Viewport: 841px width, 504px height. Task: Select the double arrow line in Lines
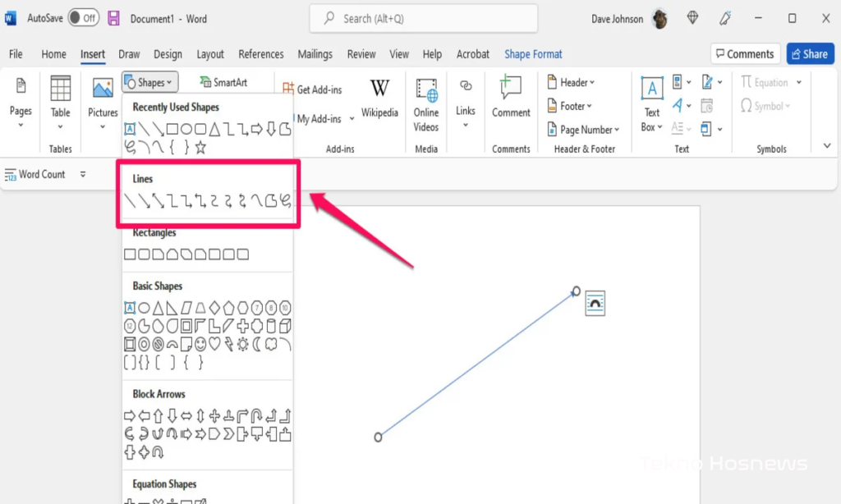click(158, 201)
